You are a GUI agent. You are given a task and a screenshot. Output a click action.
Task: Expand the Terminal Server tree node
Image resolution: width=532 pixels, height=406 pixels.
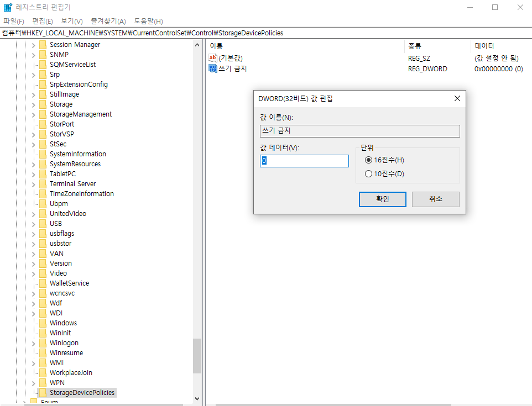pos(33,184)
